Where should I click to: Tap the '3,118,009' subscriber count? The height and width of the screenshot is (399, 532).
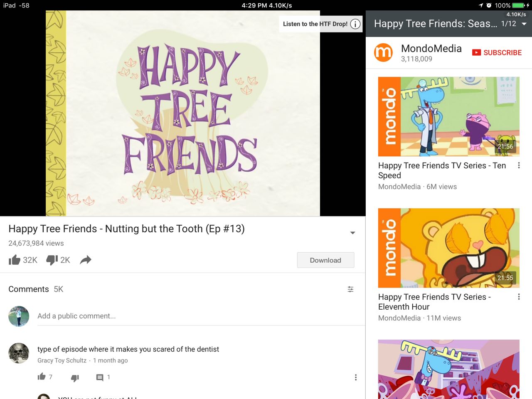pos(416,59)
